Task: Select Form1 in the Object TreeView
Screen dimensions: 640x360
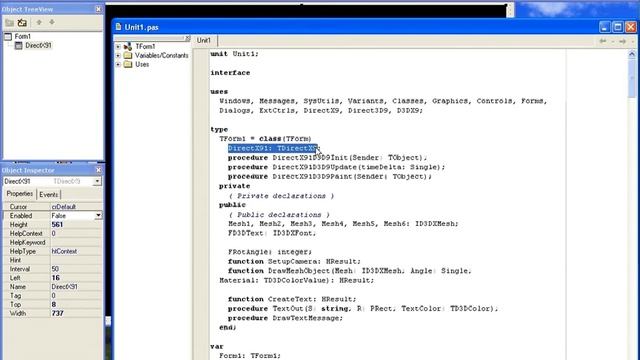Action: [x=22, y=36]
